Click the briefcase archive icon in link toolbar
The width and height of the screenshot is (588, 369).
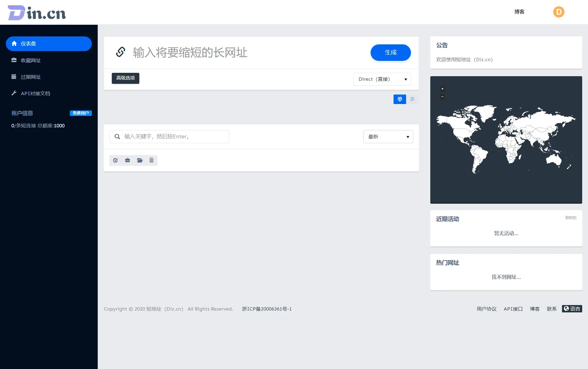coord(127,160)
